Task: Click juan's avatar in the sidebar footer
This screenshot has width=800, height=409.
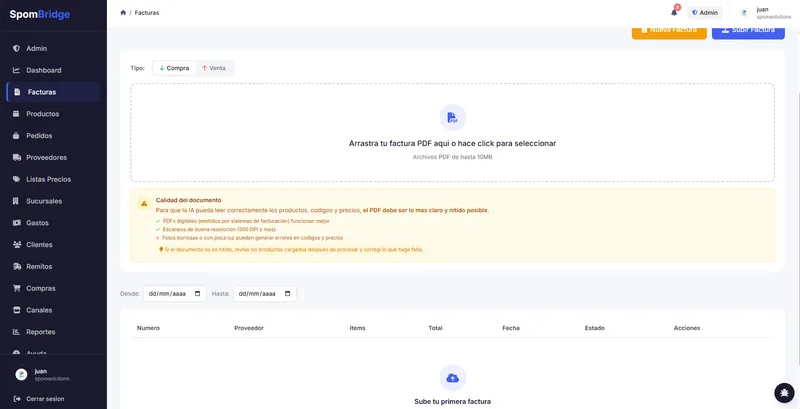Action: click(21, 374)
